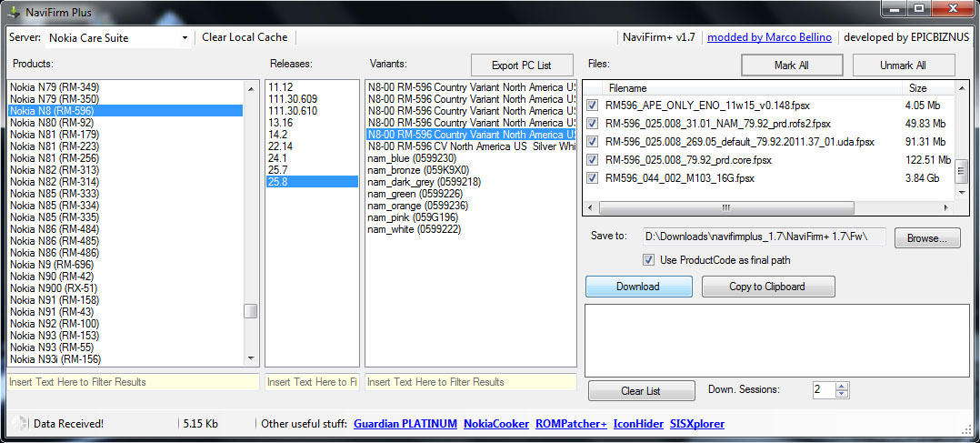980x443 pixels.
Task: Select Nokia N93i (RM-156) product
Action: pyautogui.click(x=125, y=359)
